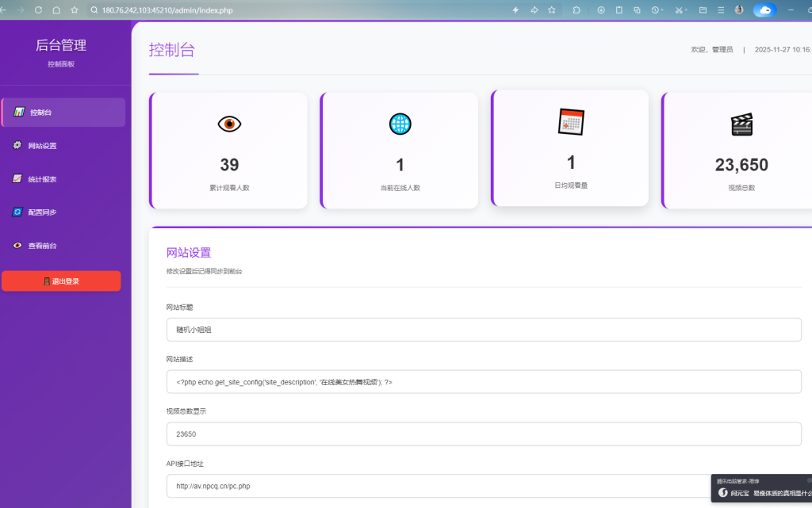
Task: Click the calendar icon for daily views
Action: [571, 121]
